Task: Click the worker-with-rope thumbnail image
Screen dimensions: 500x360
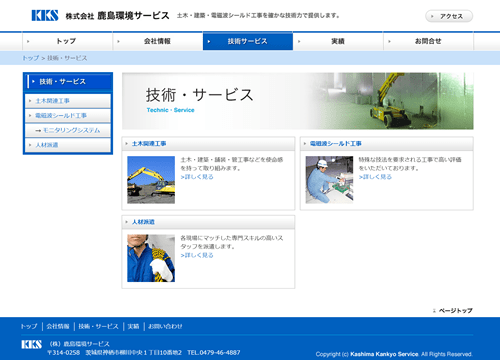Action: tap(151, 258)
